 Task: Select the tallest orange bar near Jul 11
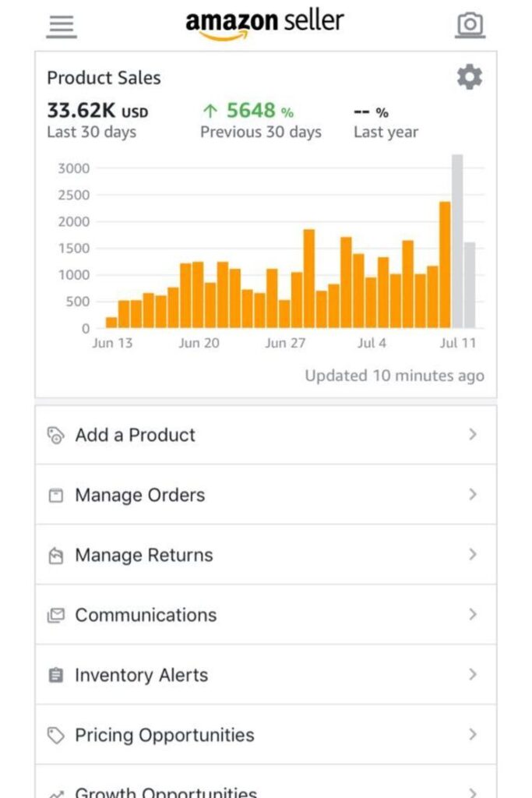tap(445, 265)
